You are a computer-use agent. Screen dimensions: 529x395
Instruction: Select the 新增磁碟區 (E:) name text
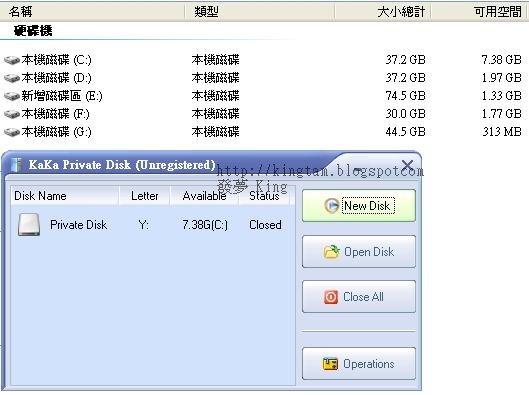tap(62, 96)
